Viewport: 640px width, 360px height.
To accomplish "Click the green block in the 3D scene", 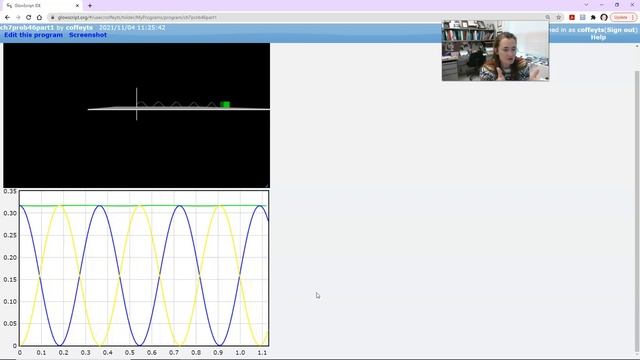I will point(225,104).
